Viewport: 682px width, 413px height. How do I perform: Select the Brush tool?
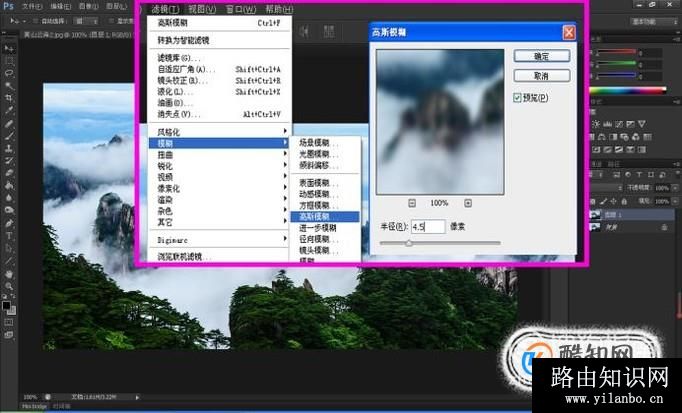(x=9, y=136)
